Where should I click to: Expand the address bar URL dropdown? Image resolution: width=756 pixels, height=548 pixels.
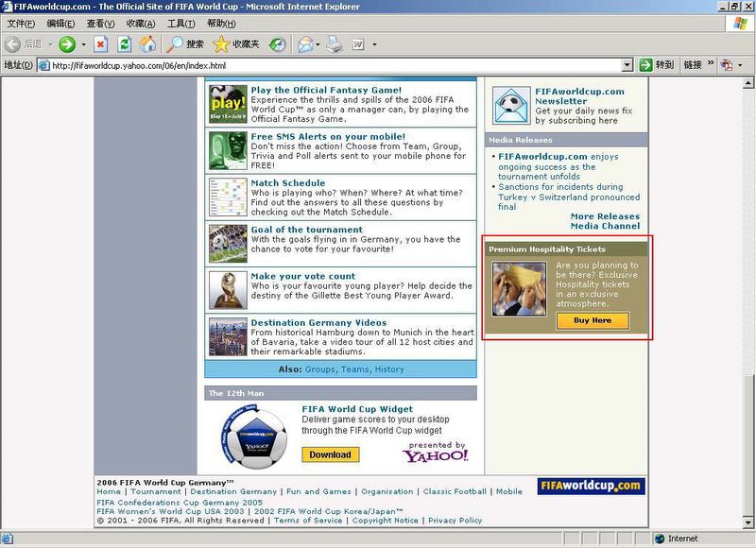(627, 65)
